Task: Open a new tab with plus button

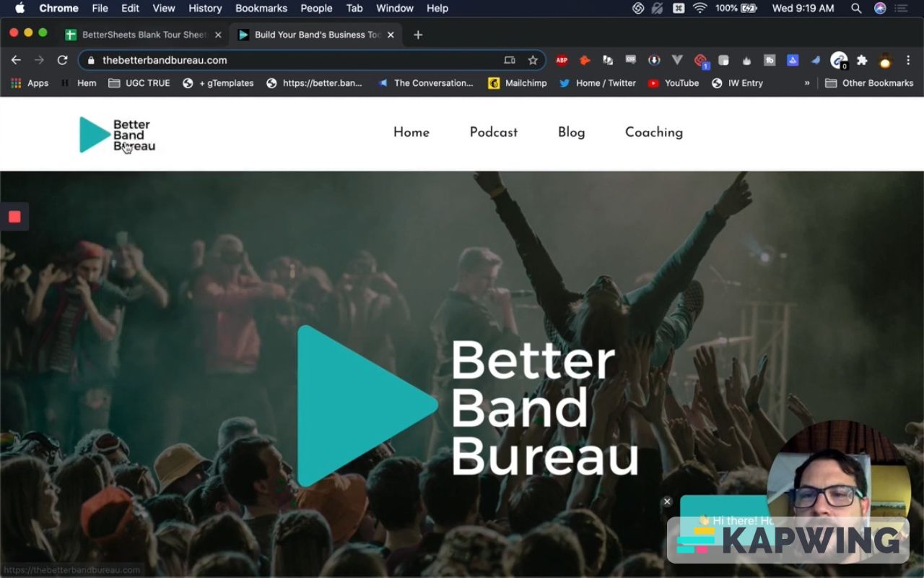Action: coord(418,35)
